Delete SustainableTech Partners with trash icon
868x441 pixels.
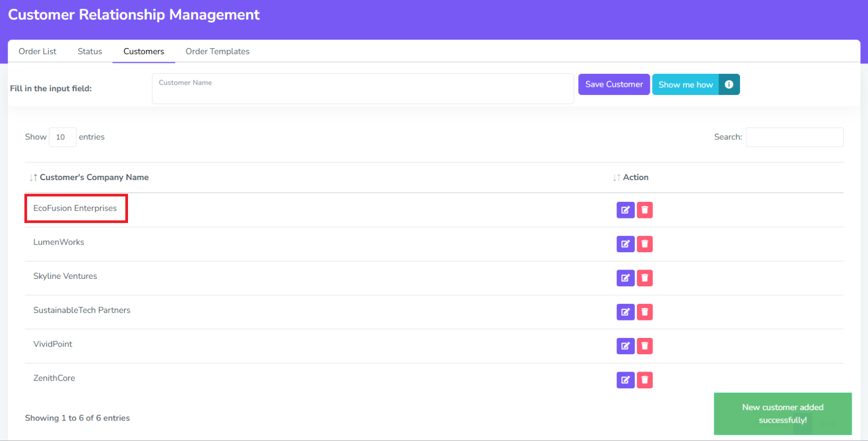pyautogui.click(x=644, y=312)
